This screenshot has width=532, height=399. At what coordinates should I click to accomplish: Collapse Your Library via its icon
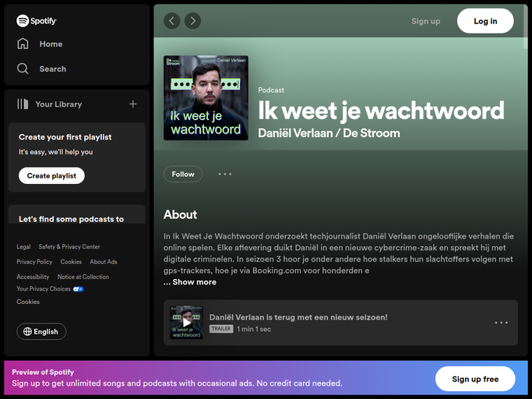coord(23,104)
